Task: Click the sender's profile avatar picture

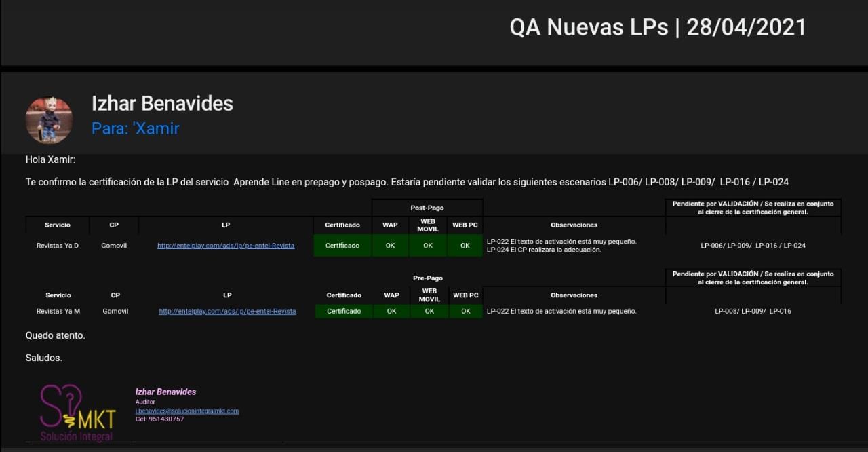Action: (49, 119)
